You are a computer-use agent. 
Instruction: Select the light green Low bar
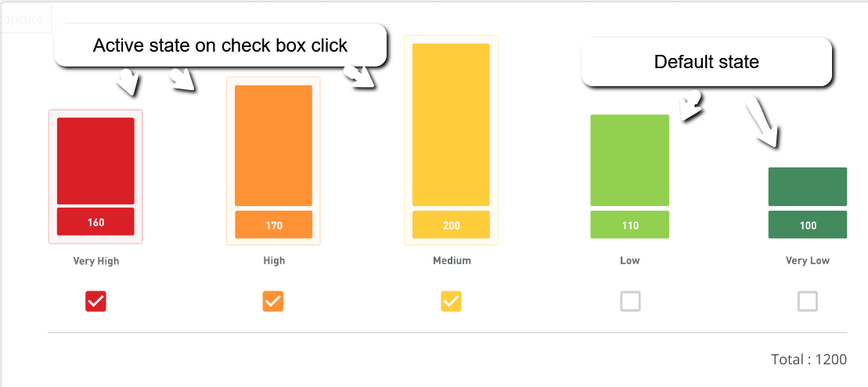point(630,161)
